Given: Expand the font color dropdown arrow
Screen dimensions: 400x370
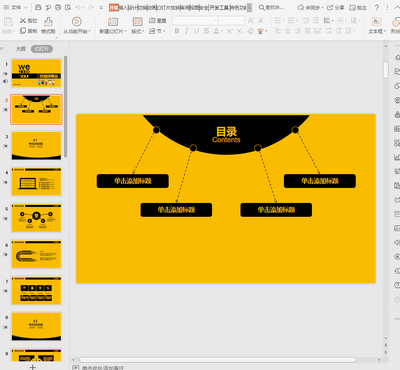Looking at the screenshot, I should tap(222, 31).
